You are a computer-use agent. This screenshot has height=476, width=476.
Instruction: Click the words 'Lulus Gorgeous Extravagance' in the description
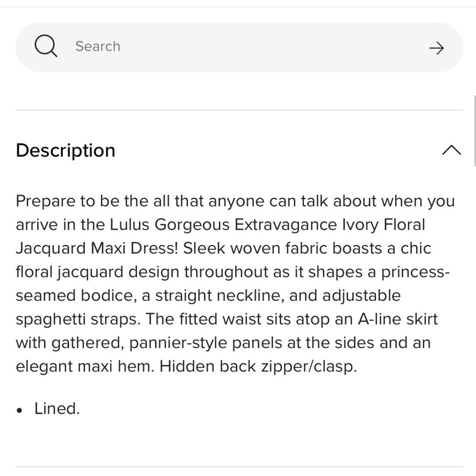(223, 225)
